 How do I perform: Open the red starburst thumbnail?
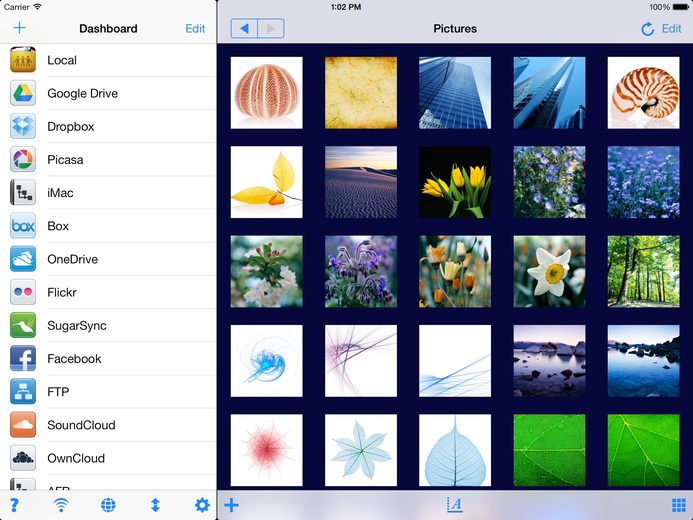[x=267, y=450]
